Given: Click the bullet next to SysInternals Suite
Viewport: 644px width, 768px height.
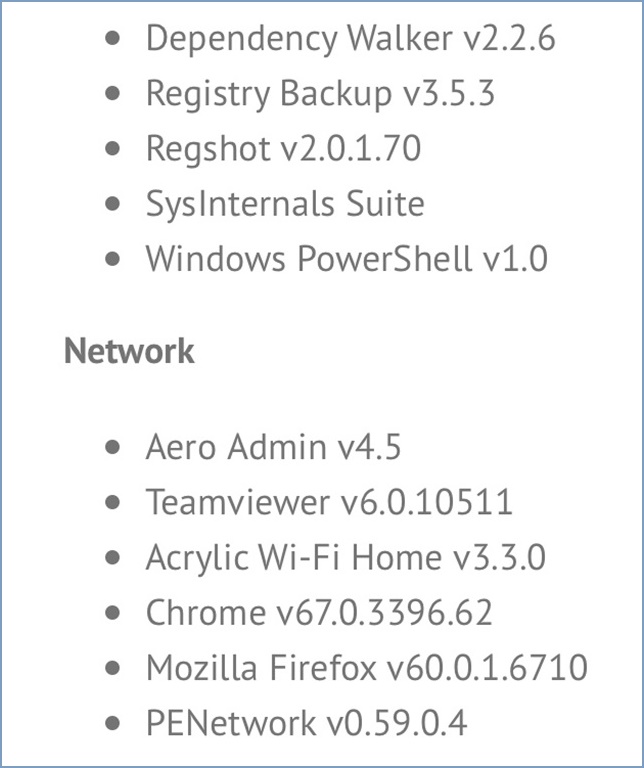Looking at the screenshot, I should click(113, 204).
